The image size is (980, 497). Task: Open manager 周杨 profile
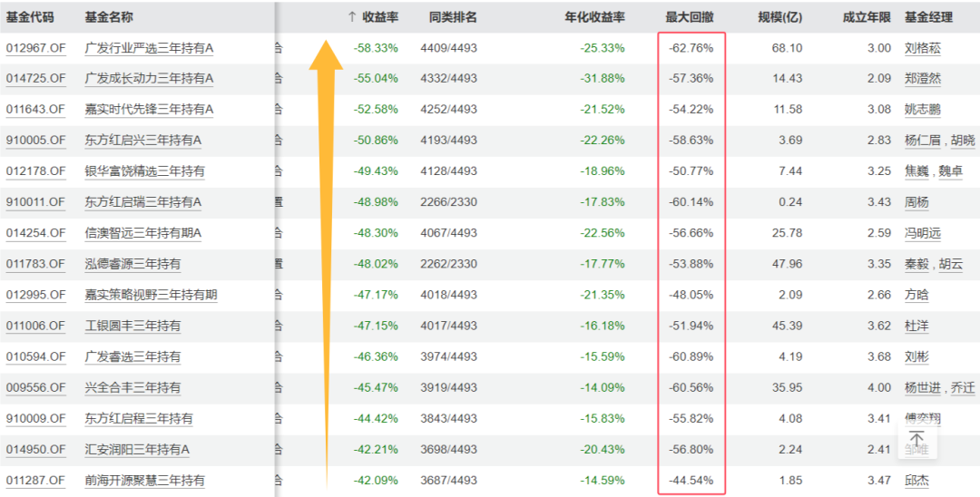(x=916, y=202)
